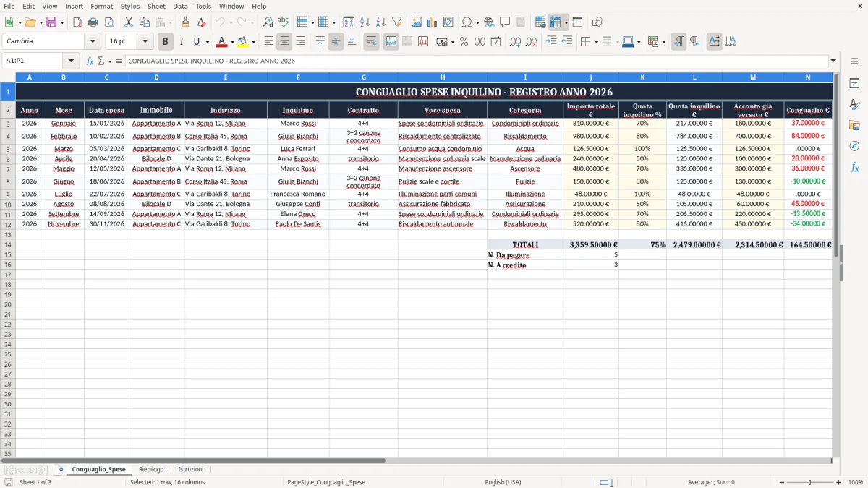The width and height of the screenshot is (868, 488).
Task: Switch to the Riepilogo sheet tab
Action: coord(151,469)
